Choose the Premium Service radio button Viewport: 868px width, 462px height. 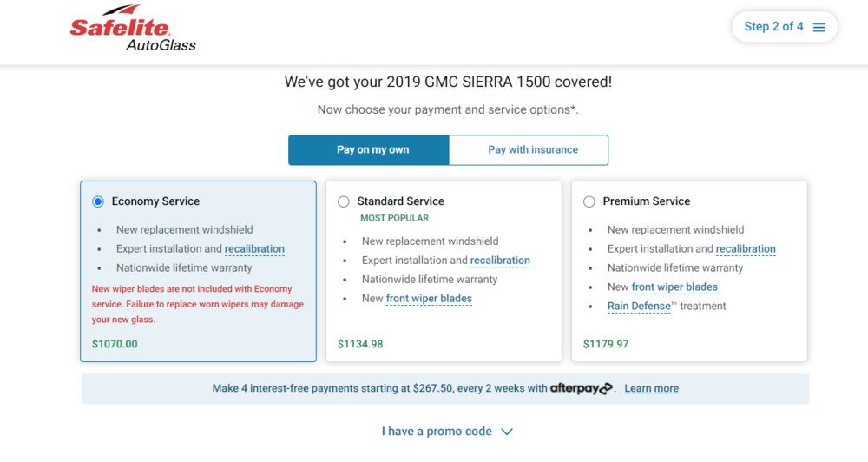[589, 201]
